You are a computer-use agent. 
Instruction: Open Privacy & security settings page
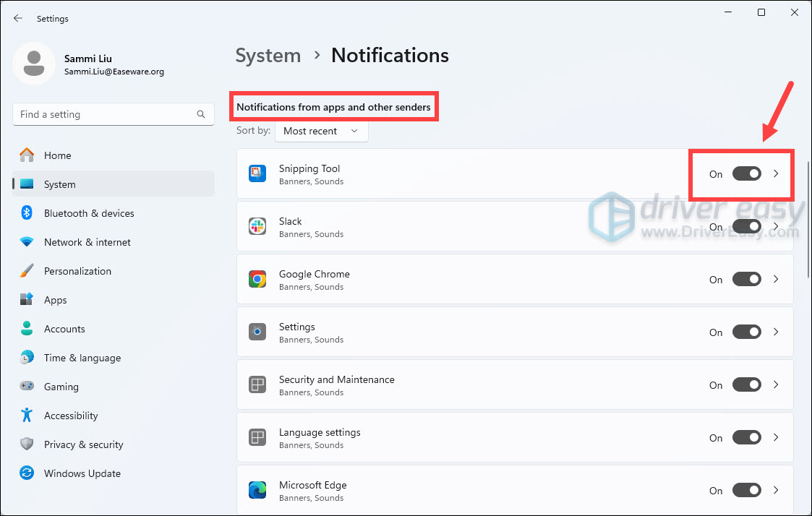[x=83, y=444]
